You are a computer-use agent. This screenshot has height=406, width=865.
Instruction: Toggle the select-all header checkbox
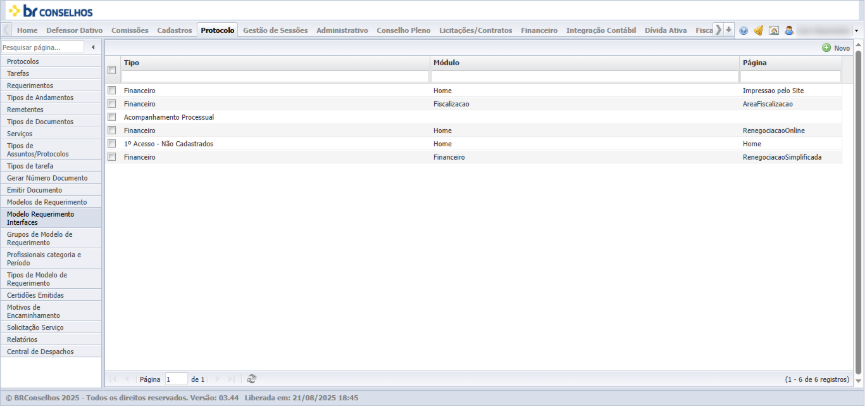point(111,70)
